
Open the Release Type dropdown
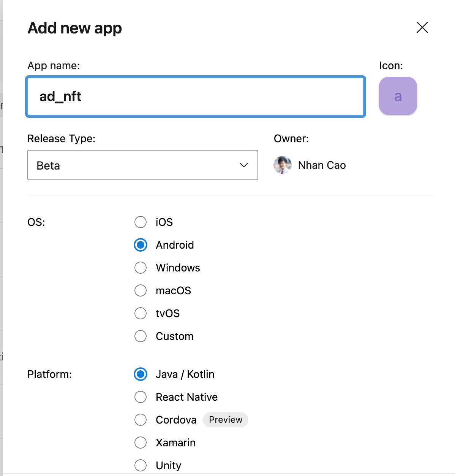[x=143, y=165]
